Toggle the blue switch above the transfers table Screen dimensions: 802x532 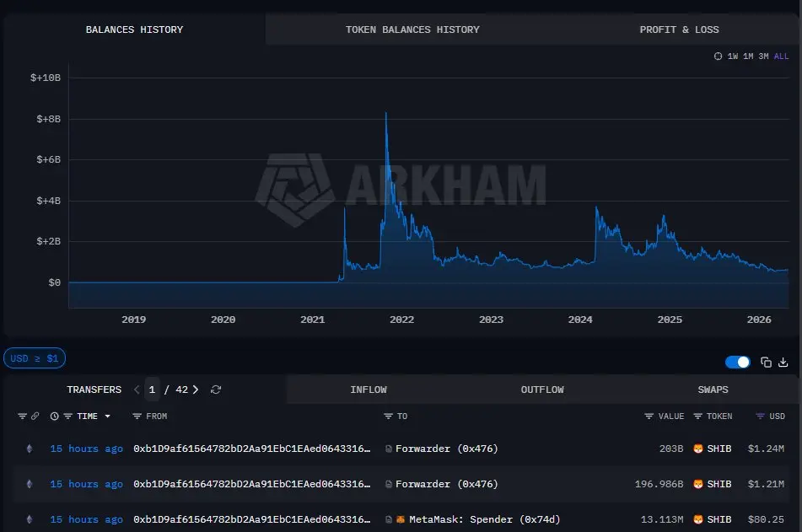point(738,363)
